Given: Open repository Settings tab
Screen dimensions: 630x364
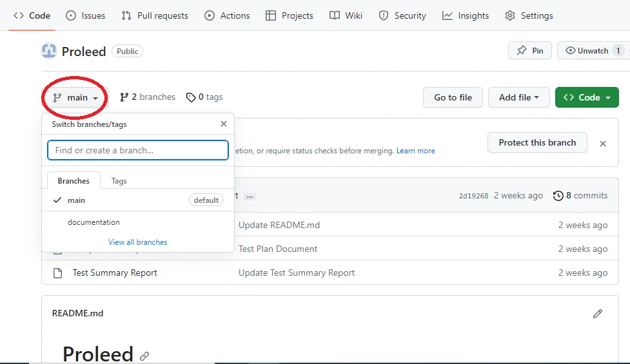Looking at the screenshot, I should [x=529, y=15].
